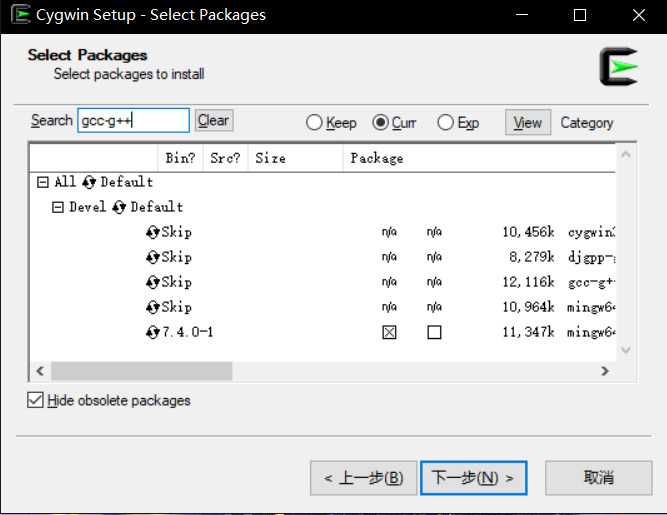Minimize the Cygwin Setup window
667x515 pixels.
tap(522, 15)
